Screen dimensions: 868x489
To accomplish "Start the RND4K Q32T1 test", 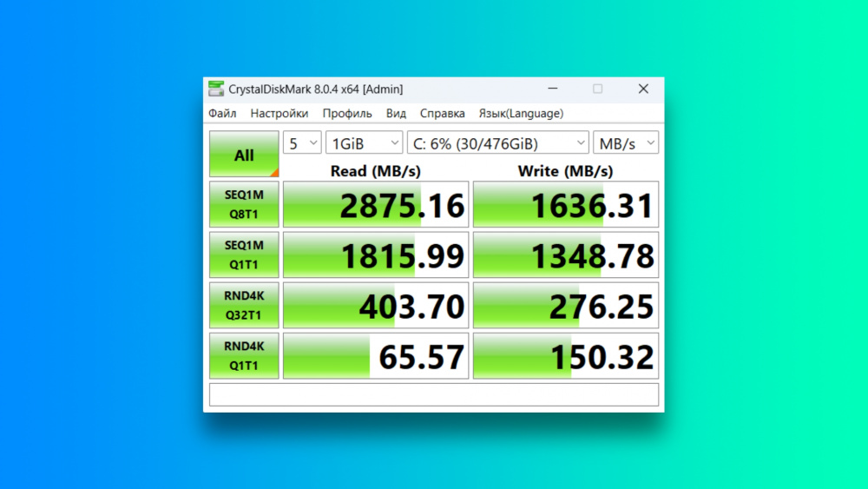I will 244,305.
